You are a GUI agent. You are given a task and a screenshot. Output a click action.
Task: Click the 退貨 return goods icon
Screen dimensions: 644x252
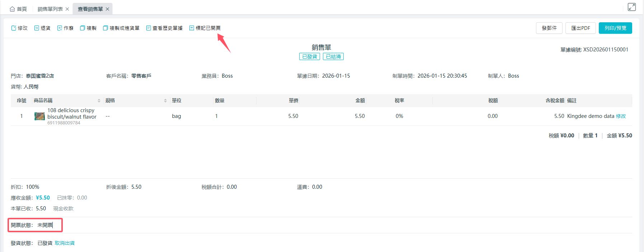pos(37,28)
